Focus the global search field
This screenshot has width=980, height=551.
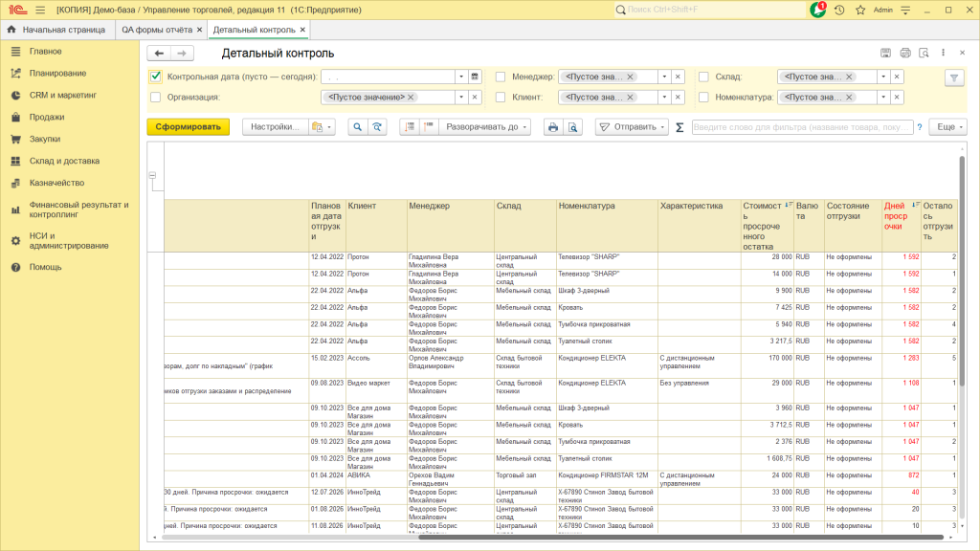(x=709, y=10)
